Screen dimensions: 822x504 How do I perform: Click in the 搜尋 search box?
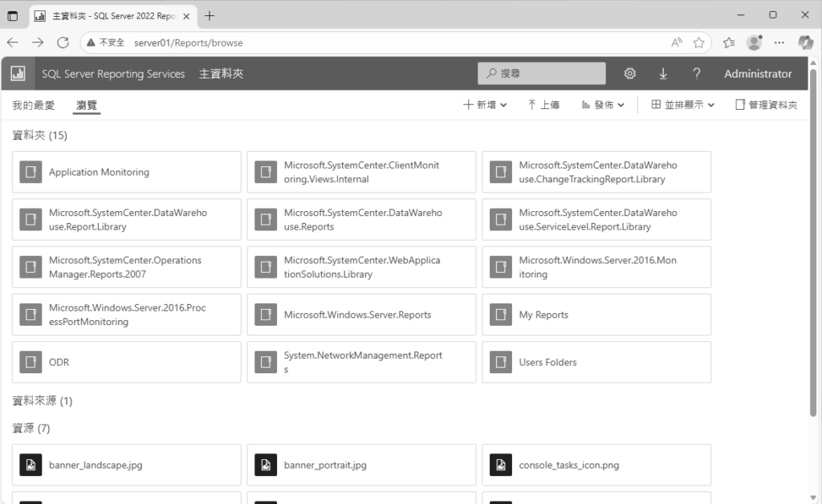(542, 73)
